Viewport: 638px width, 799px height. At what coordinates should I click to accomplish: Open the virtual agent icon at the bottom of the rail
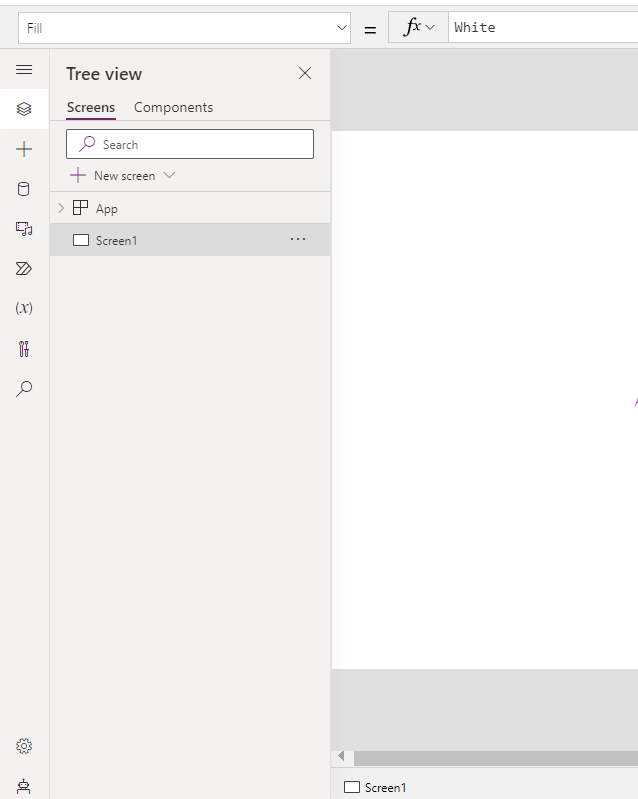24,786
